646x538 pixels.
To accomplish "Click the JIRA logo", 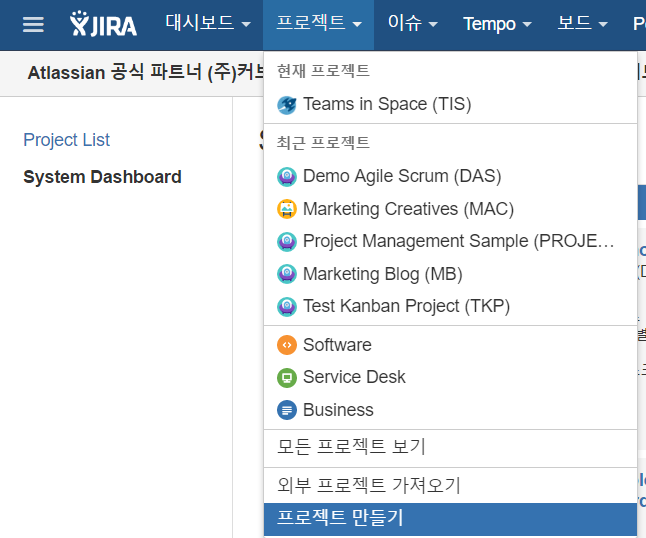I will point(103,24).
